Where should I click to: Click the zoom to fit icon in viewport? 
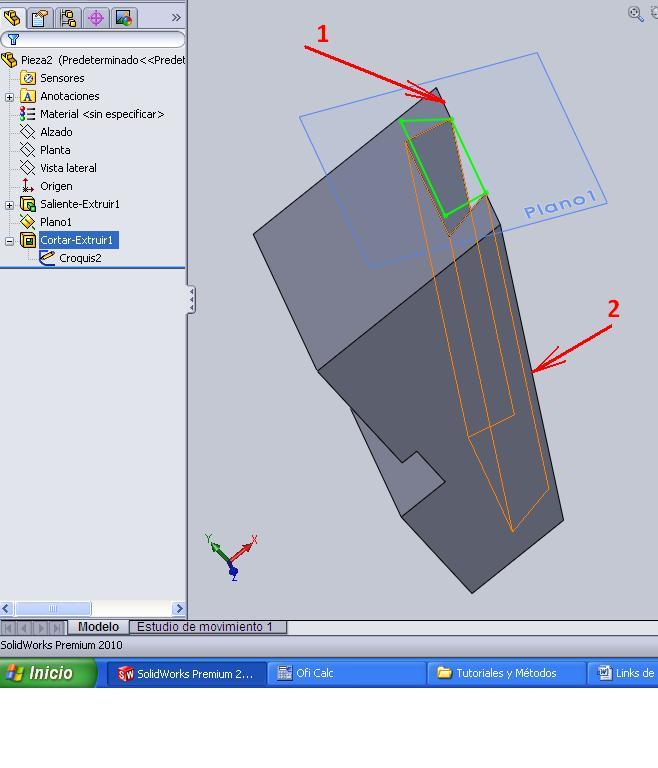point(635,13)
